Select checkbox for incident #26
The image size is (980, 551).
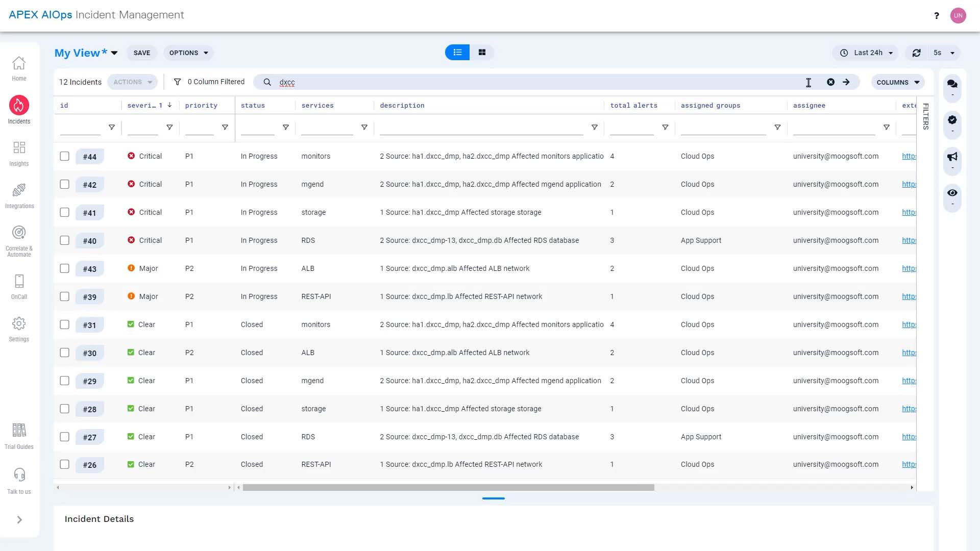64,464
